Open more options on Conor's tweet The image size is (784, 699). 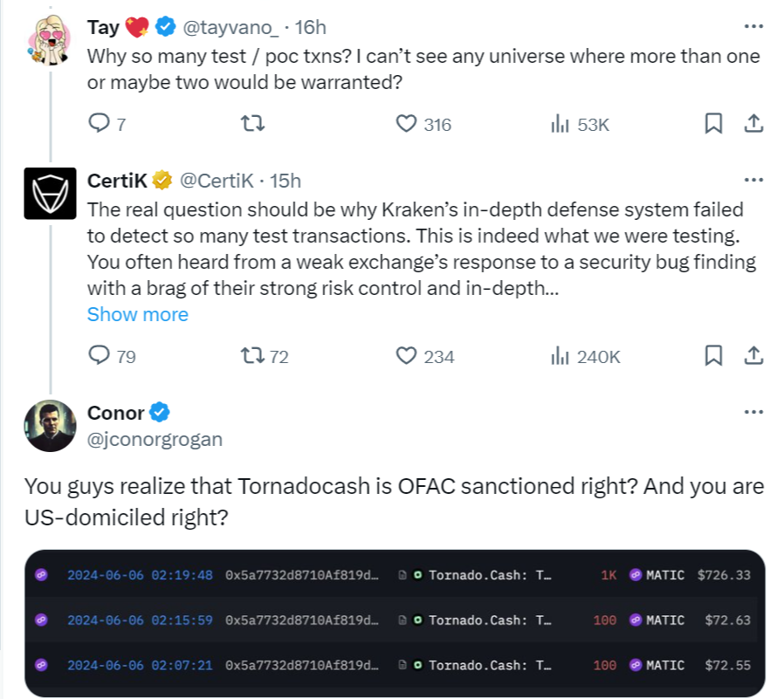[753, 412]
